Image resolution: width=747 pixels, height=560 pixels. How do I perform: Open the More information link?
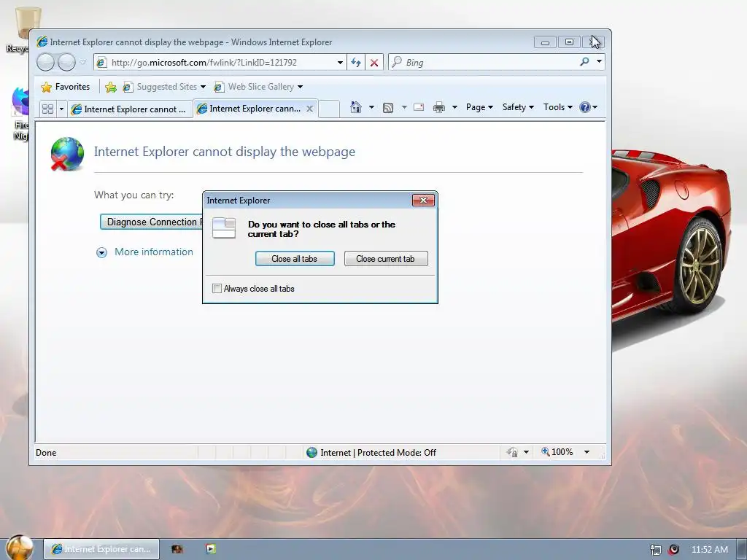click(x=153, y=252)
